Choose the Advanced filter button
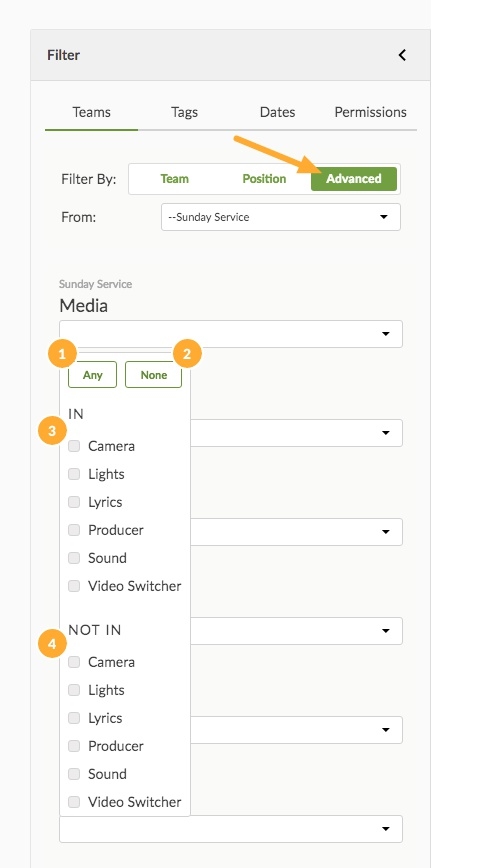Image resolution: width=489 pixels, height=868 pixels. (354, 179)
